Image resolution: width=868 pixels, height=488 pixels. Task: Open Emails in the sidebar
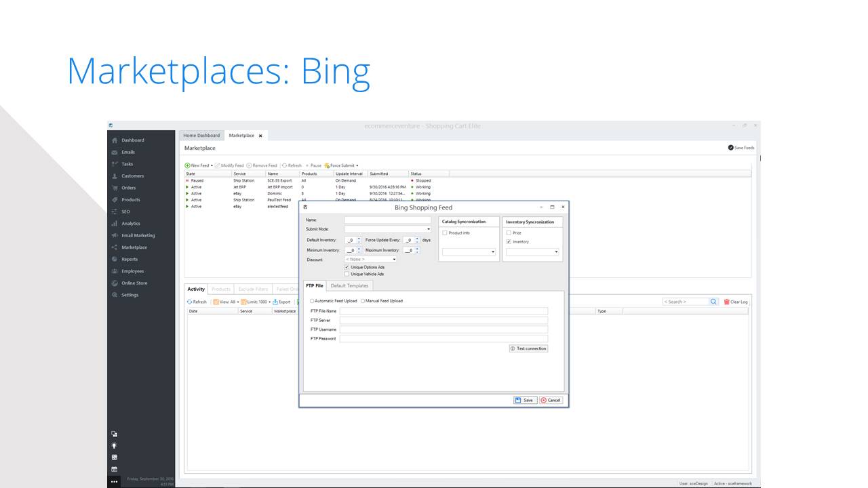[x=128, y=152]
